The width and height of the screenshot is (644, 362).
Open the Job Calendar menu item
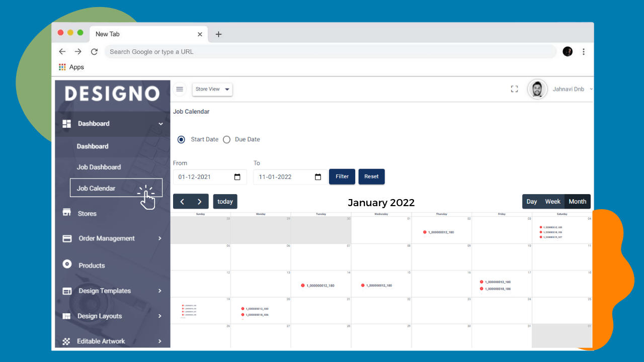pyautogui.click(x=96, y=188)
